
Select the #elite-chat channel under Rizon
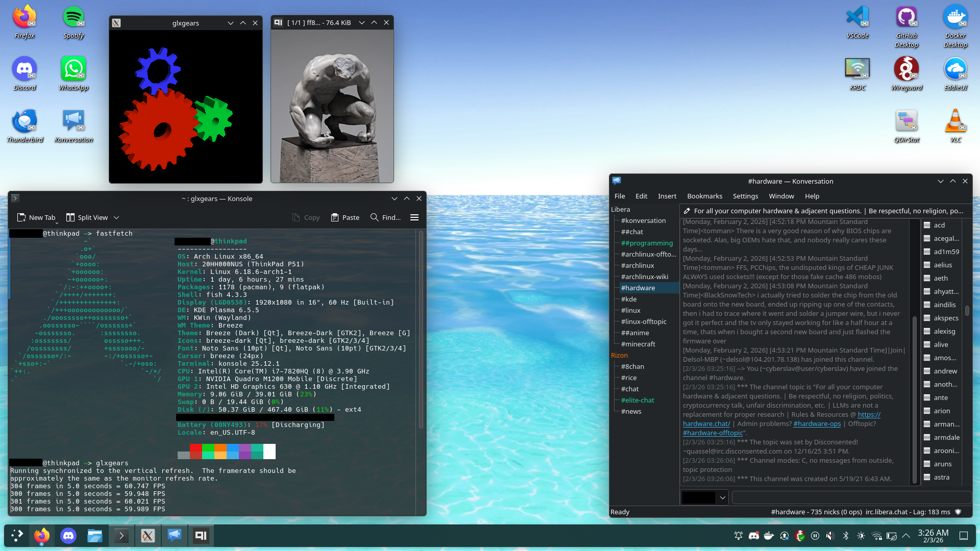[x=638, y=400]
